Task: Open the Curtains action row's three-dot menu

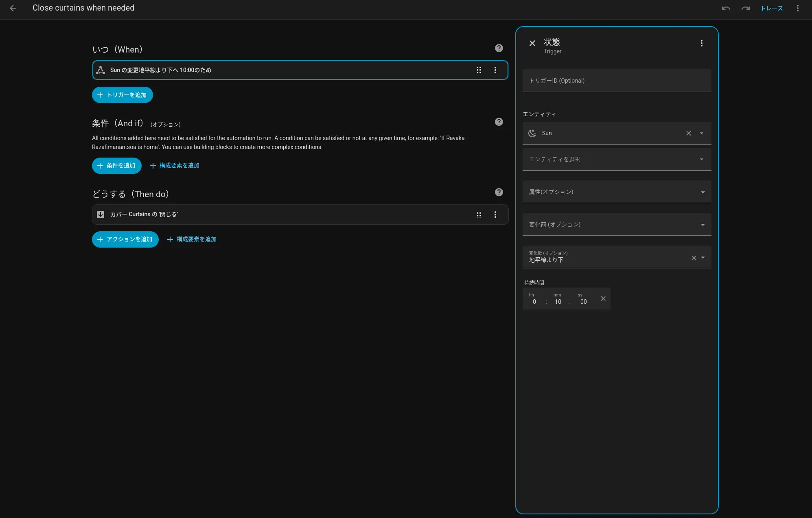Action: (495, 215)
